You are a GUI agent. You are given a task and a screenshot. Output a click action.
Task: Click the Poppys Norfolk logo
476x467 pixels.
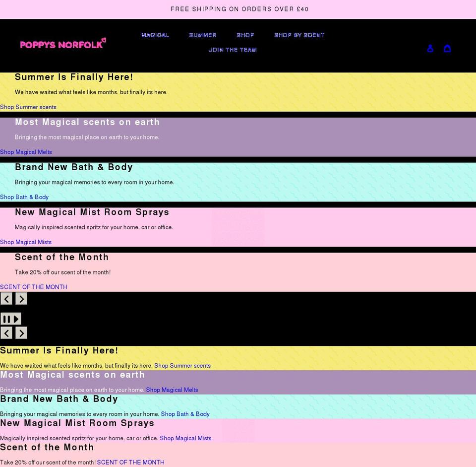click(63, 44)
